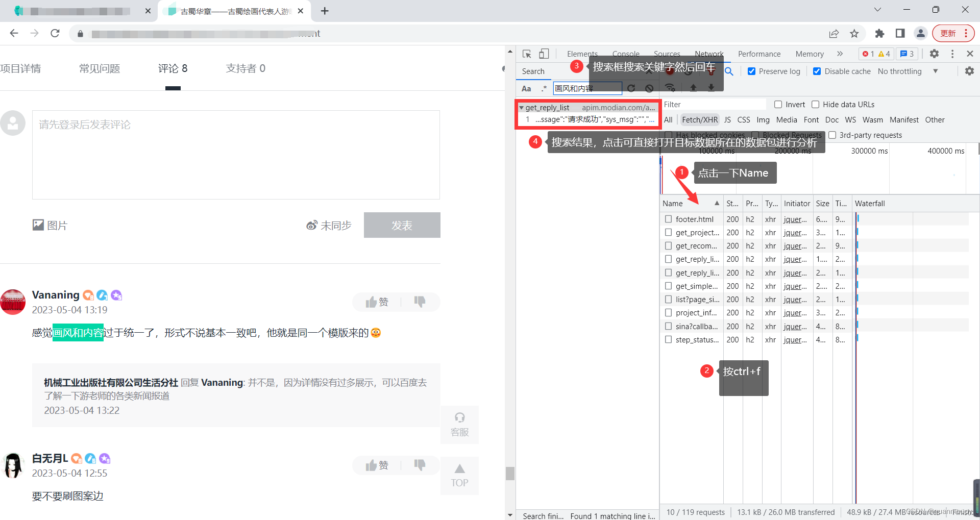Open 常见问题 tab
980x520 pixels.
(100, 68)
